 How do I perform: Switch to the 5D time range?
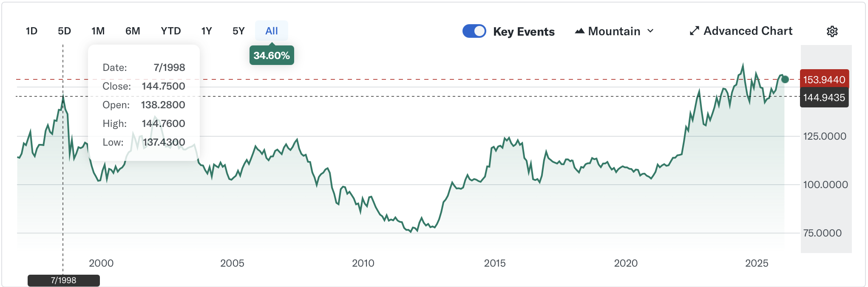click(64, 31)
